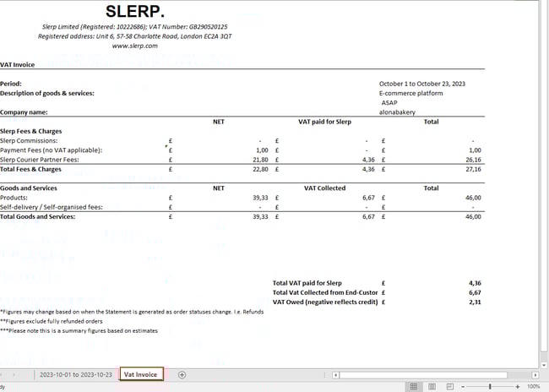Select the Period: label cell

[11, 84]
